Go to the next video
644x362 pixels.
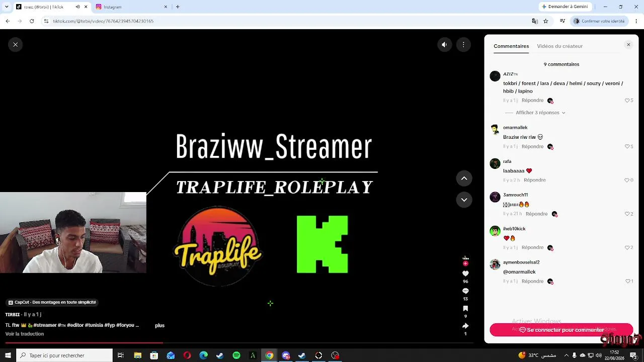464,200
